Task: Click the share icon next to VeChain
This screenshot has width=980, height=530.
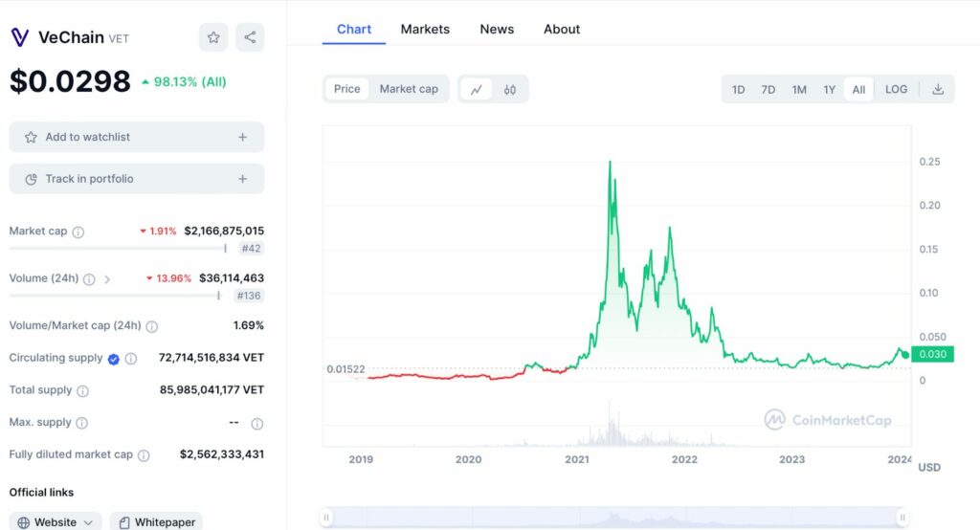Action: (x=250, y=37)
